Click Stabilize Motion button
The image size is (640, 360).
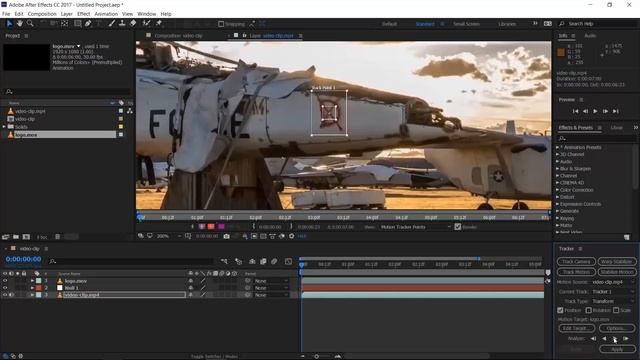(x=617, y=272)
